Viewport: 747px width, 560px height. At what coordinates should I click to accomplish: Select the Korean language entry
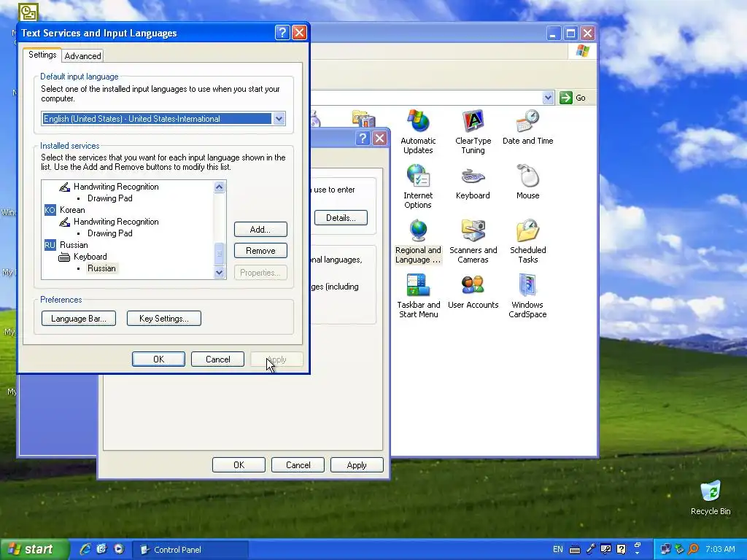click(x=65, y=210)
